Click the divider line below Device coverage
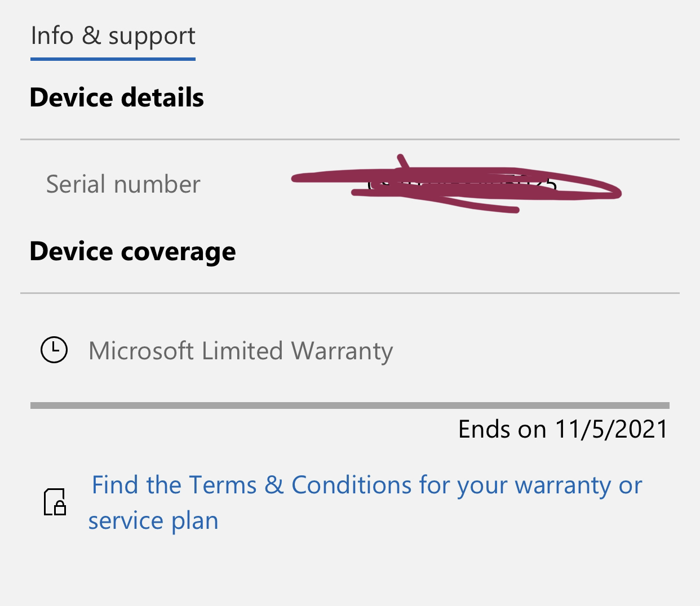This screenshot has width=700, height=606. tap(349, 293)
